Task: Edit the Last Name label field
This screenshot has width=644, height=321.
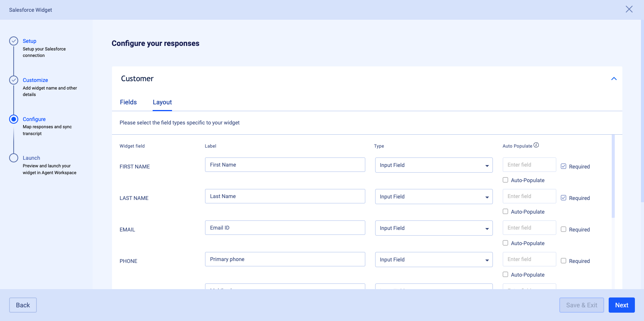Action: click(x=285, y=196)
